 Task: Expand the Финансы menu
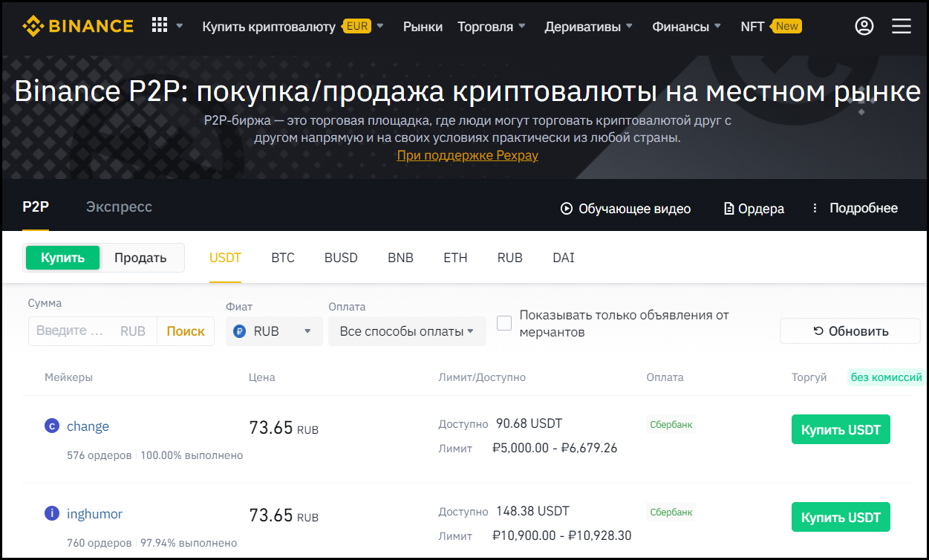point(687,27)
